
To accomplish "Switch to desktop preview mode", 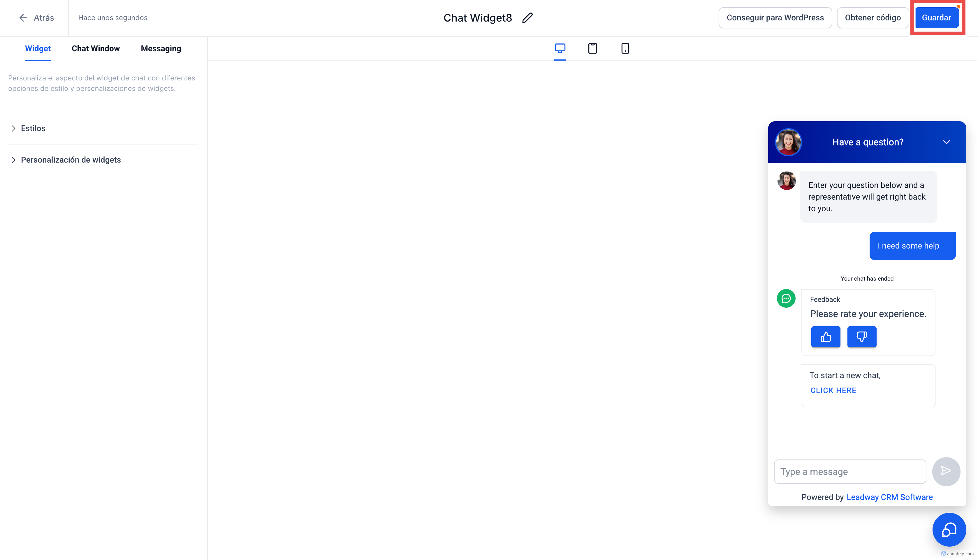I will tap(560, 48).
